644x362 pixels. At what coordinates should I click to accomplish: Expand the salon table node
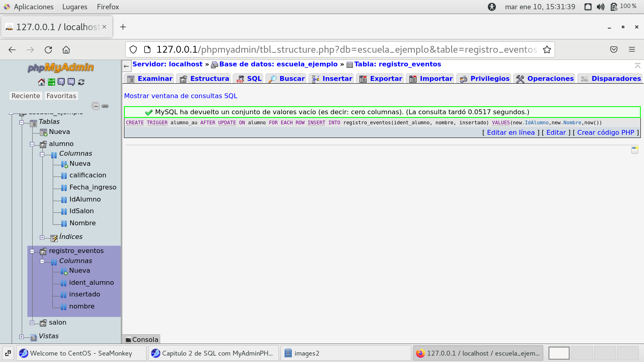tap(32, 323)
